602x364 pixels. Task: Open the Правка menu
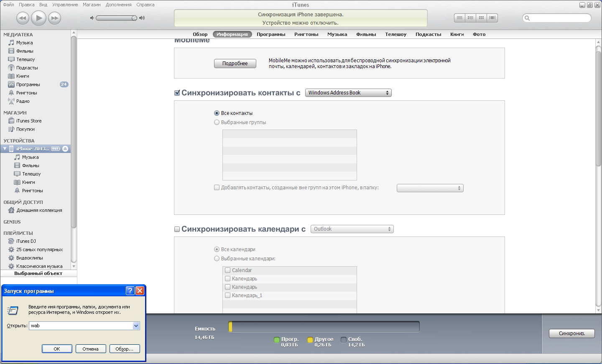(x=26, y=5)
